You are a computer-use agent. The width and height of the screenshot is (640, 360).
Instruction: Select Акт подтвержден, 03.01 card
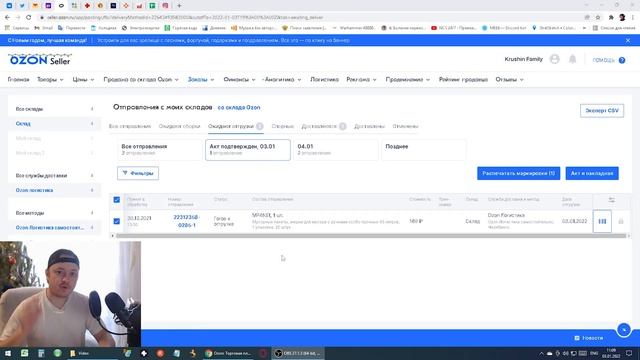point(248,149)
